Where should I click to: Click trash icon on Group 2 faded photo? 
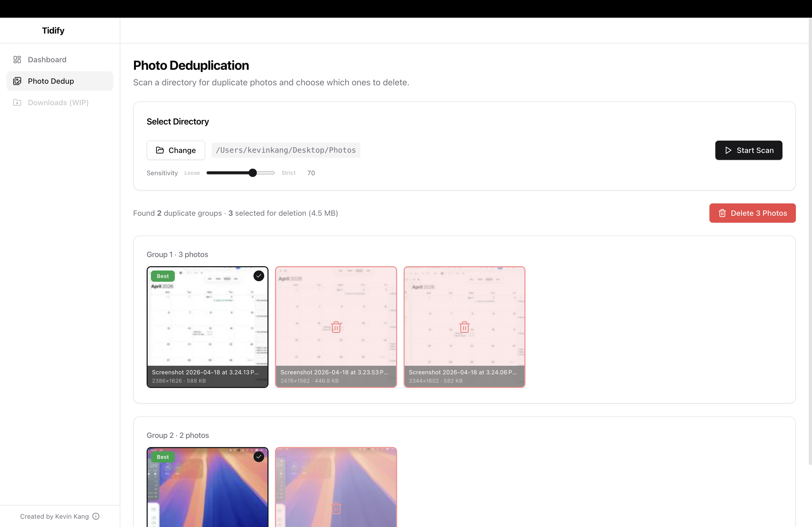tap(336, 508)
